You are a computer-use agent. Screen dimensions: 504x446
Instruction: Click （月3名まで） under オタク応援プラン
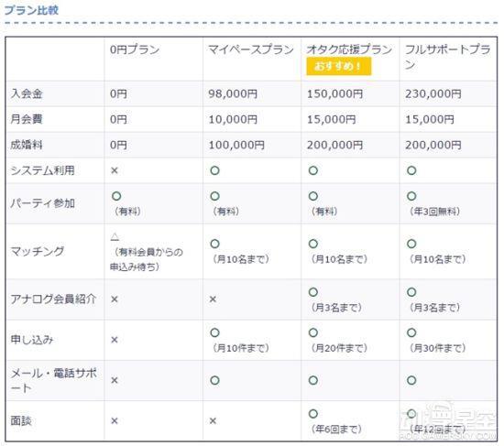tap(336, 308)
